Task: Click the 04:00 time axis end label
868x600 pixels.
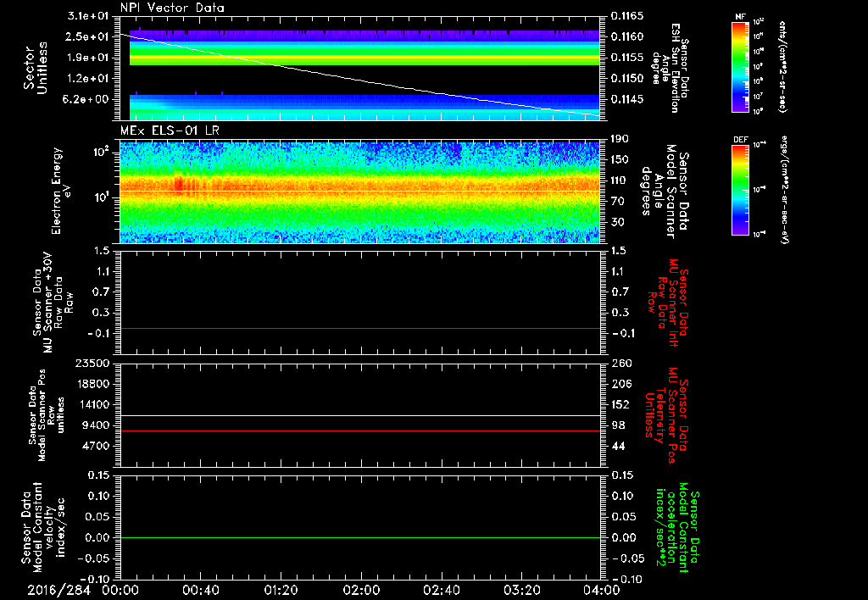Action: coord(602,589)
